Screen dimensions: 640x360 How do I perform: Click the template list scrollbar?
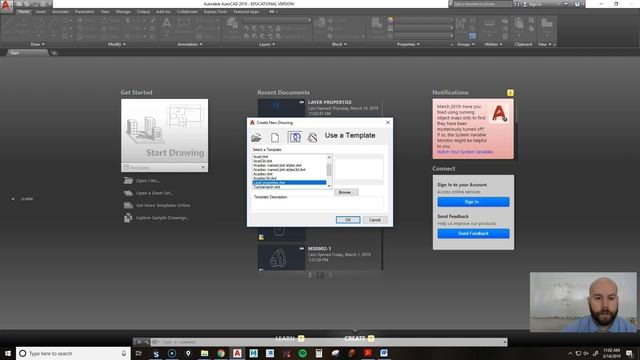click(x=329, y=171)
